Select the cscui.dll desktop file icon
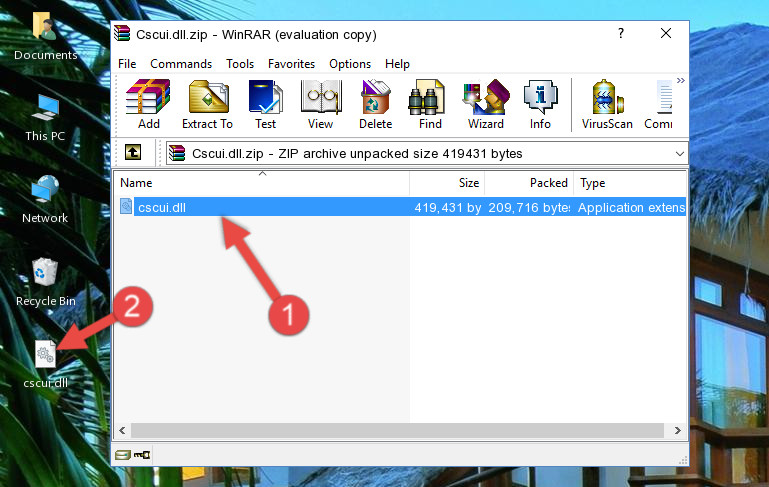769x487 pixels. tap(46, 365)
